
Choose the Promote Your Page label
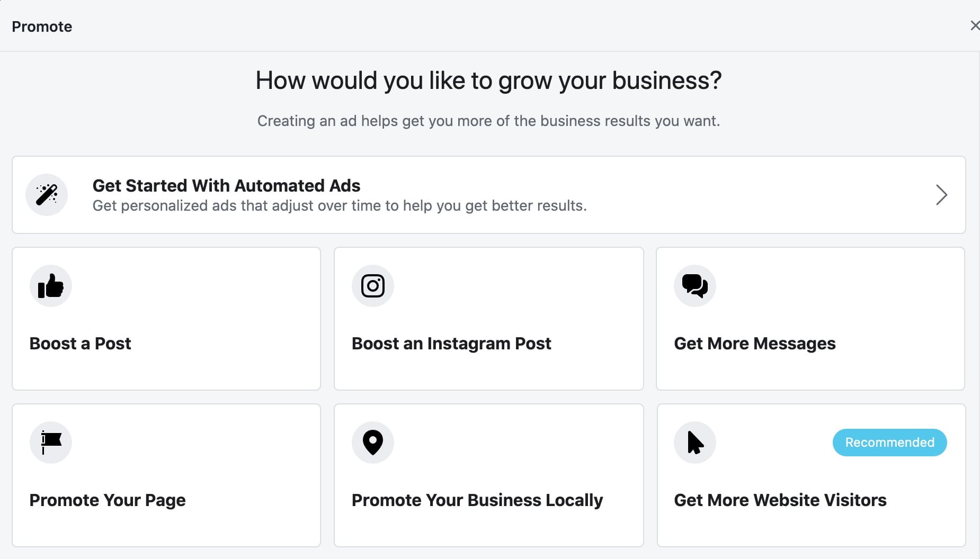click(108, 500)
